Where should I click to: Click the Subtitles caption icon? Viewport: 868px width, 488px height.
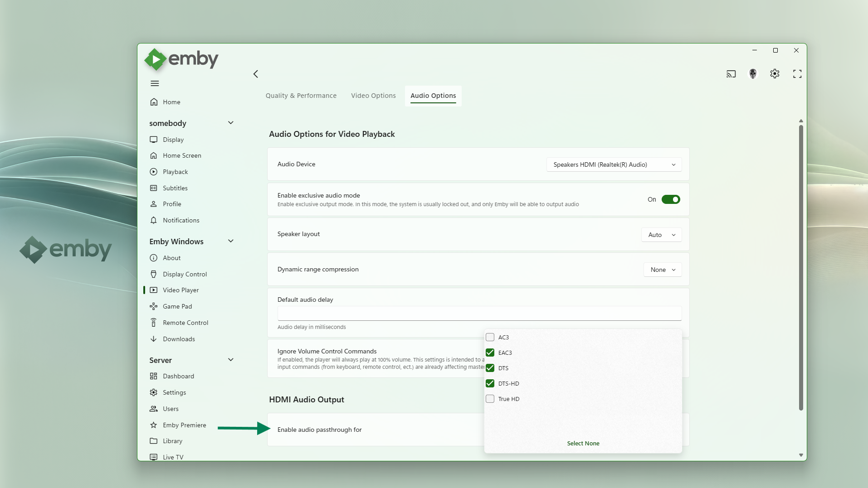[154, 188]
